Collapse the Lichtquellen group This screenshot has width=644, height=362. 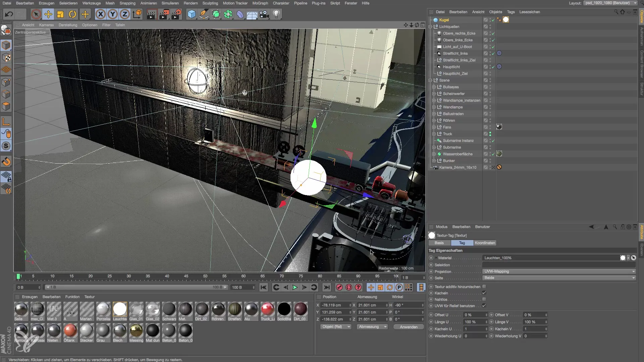click(430, 26)
